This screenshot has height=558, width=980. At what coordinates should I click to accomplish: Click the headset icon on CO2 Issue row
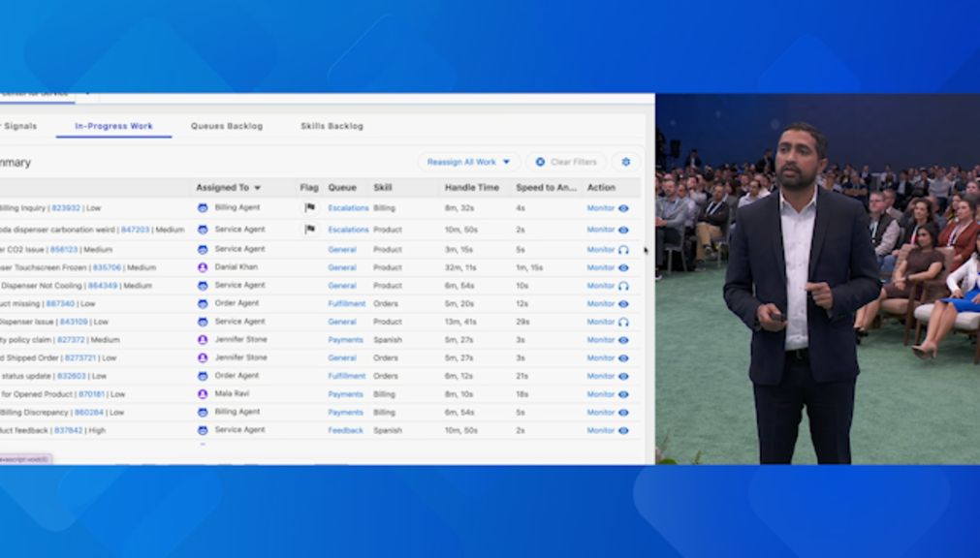(x=623, y=249)
